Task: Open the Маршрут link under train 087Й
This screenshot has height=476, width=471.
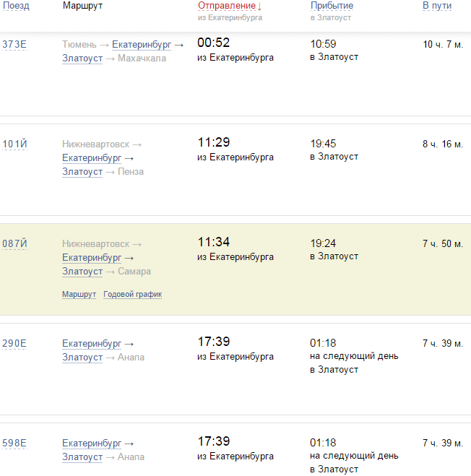Action: click(79, 295)
